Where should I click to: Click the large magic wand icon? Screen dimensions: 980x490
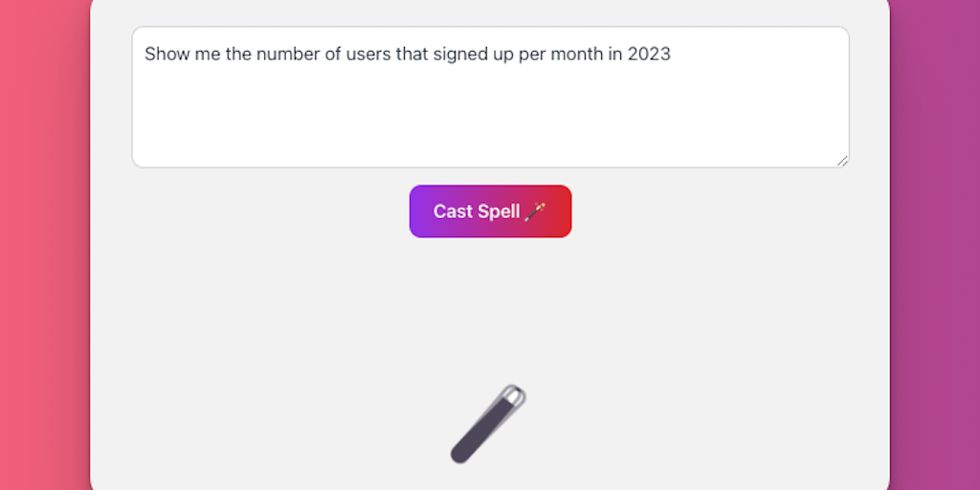click(x=488, y=425)
